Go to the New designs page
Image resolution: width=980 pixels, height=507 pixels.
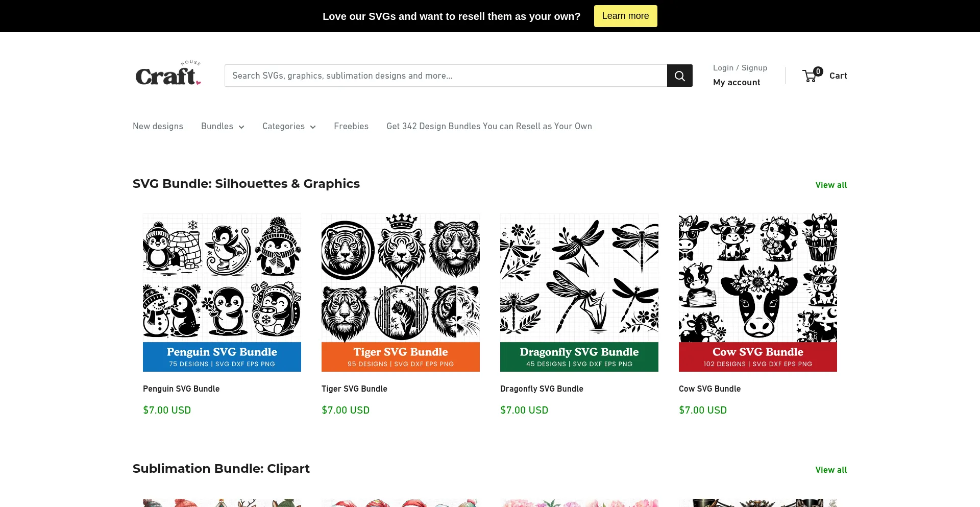158,126
